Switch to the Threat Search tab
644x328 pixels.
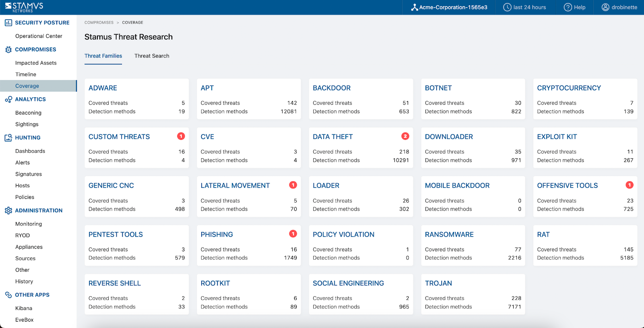coord(152,56)
